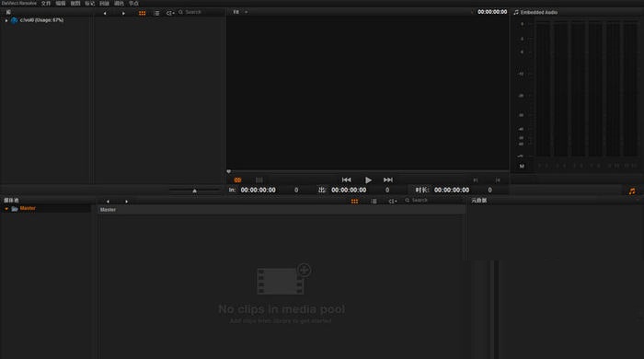Switch the media pool to list view
This screenshot has width=644, height=359.
coord(374,202)
